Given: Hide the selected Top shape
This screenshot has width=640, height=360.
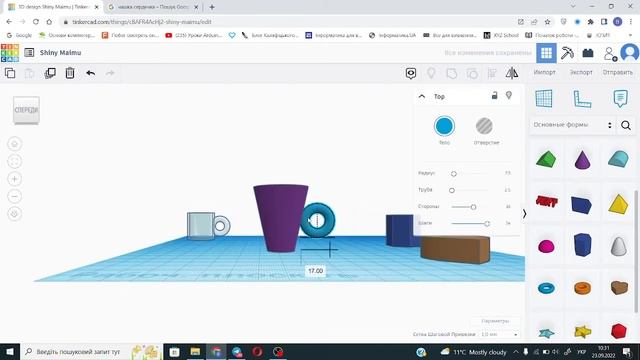Looking at the screenshot, I should click(509, 96).
